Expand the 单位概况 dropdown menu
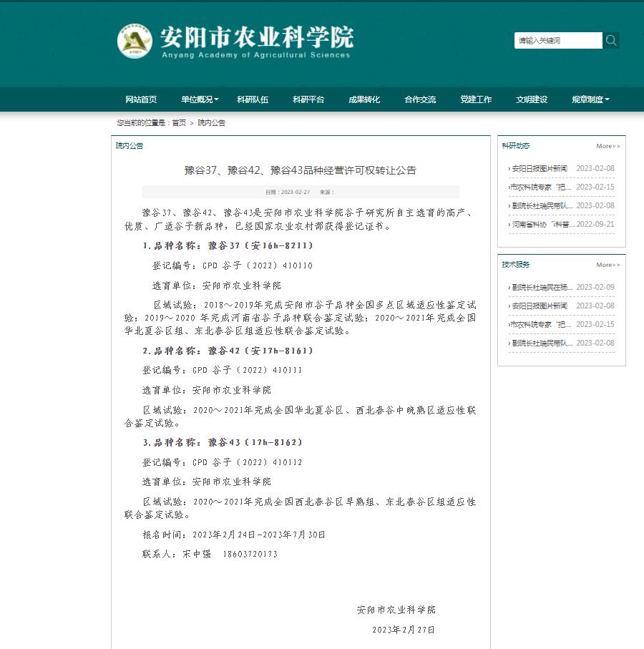 (x=200, y=99)
